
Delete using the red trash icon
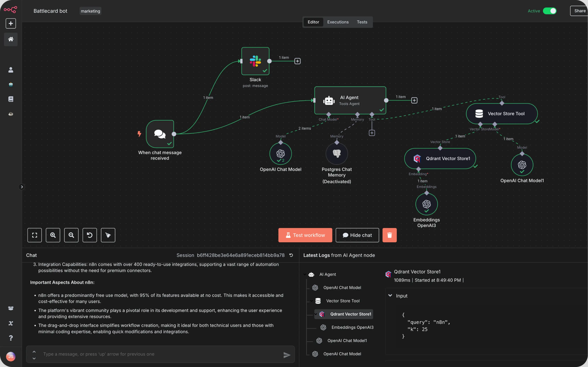(389, 235)
